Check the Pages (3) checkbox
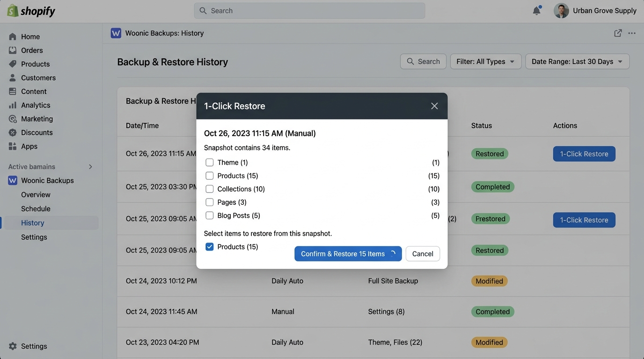644x359 pixels. click(x=210, y=202)
